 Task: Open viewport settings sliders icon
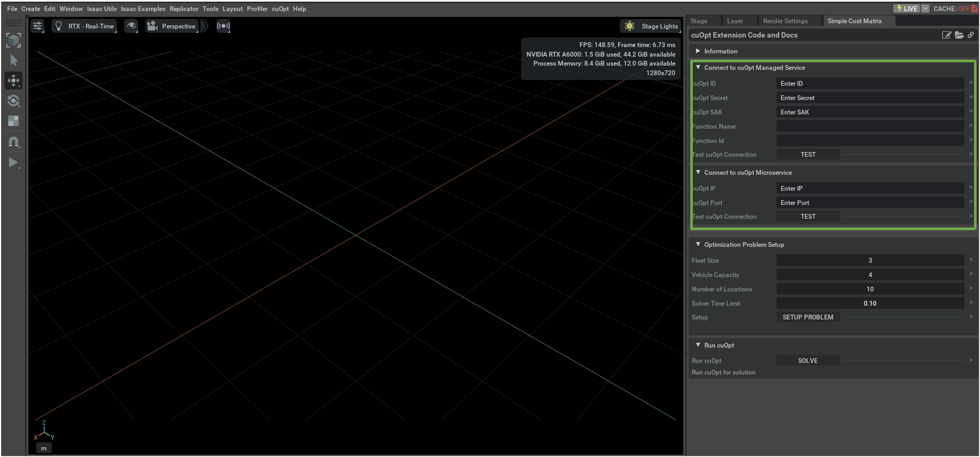pyautogui.click(x=37, y=26)
